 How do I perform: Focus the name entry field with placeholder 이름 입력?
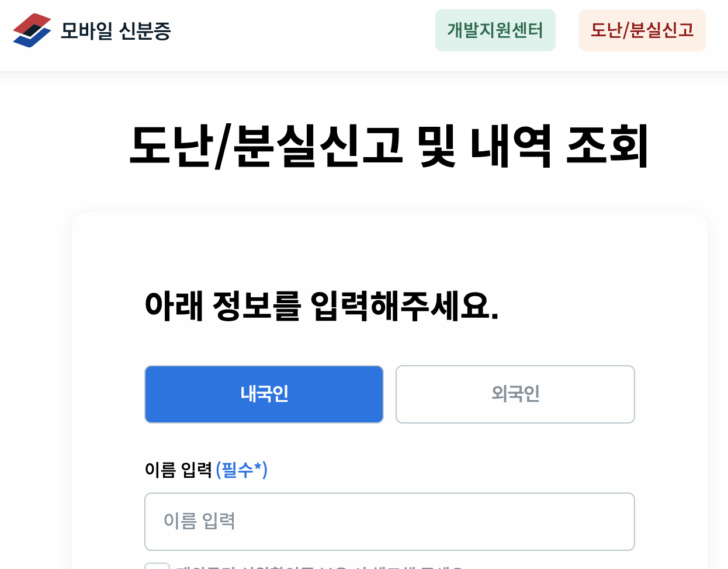389,521
